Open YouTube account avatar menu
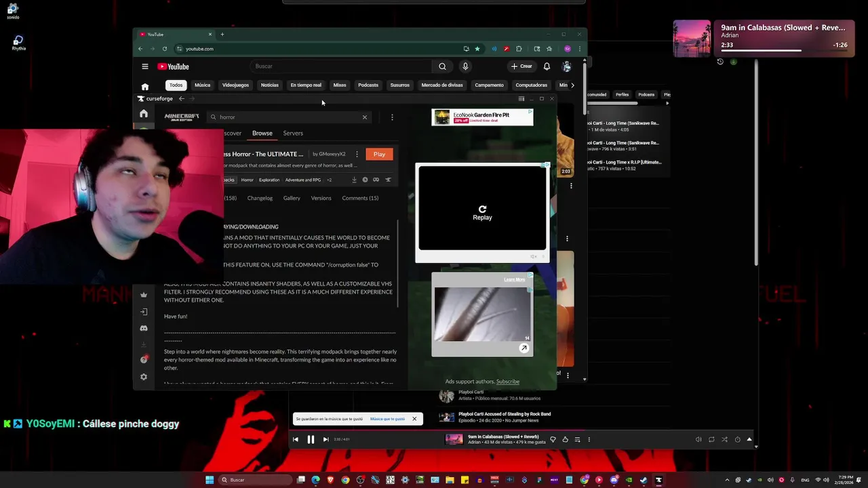 point(566,66)
